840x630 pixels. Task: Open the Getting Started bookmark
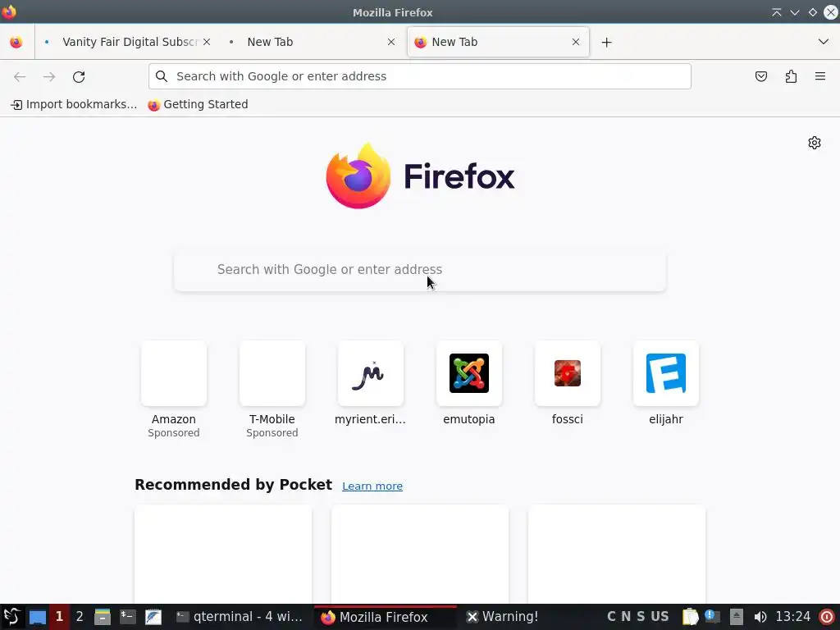(199, 104)
